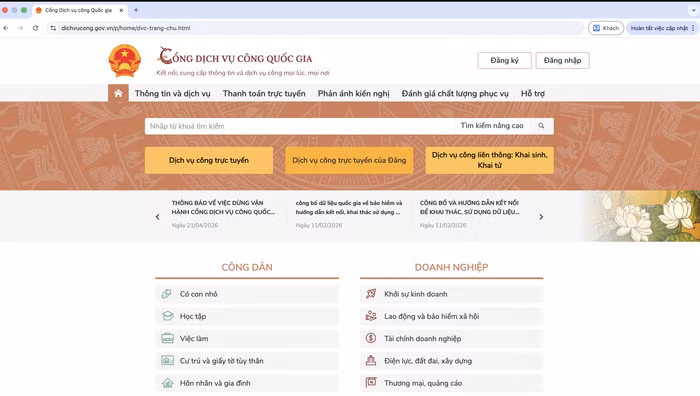Screen dimensions: 700x396
Task: Open news Công bố và hướng dẫn kết nối
Action: point(470,207)
